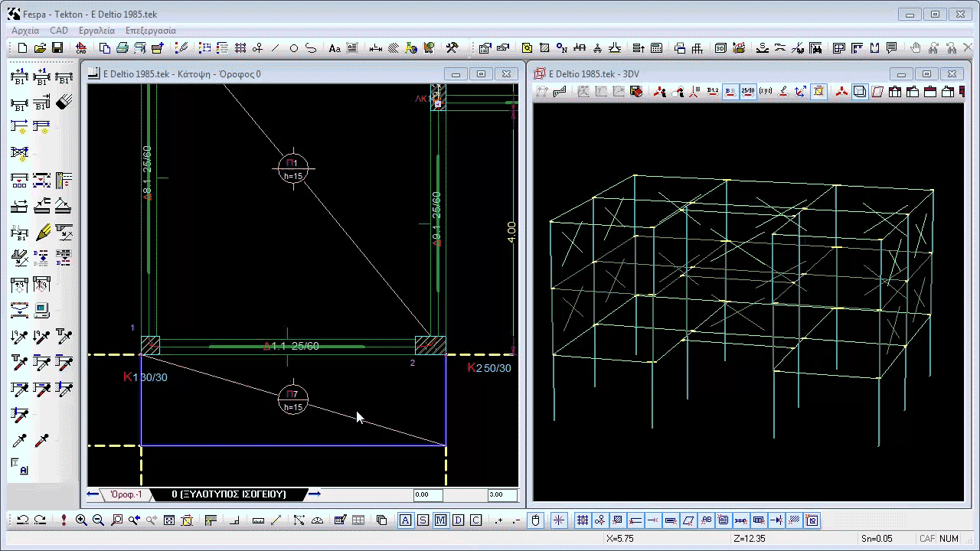Open the Αρχεία menu
Image resolution: width=980 pixels, height=551 pixels.
pyautogui.click(x=25, y=31)
